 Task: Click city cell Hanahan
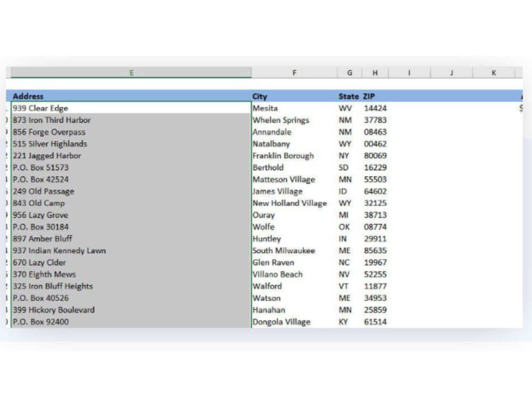pos(294,310)
